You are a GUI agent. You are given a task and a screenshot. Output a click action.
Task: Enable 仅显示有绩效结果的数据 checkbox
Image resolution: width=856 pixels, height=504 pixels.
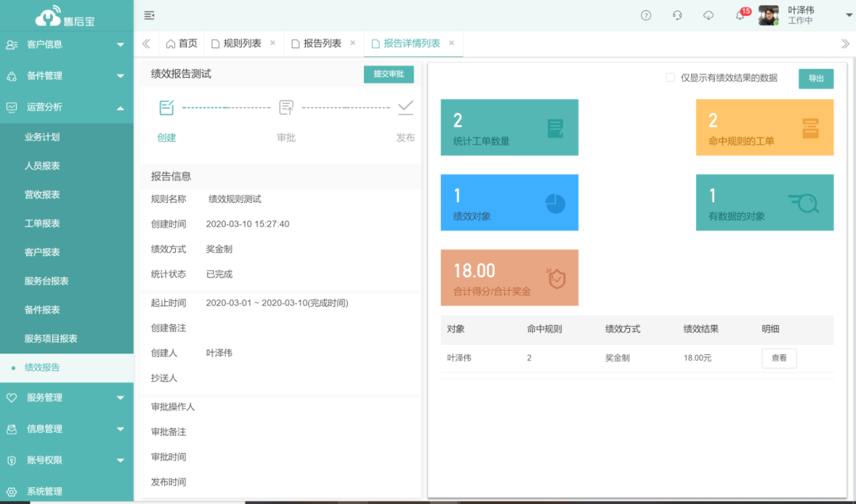pos(671,78)
